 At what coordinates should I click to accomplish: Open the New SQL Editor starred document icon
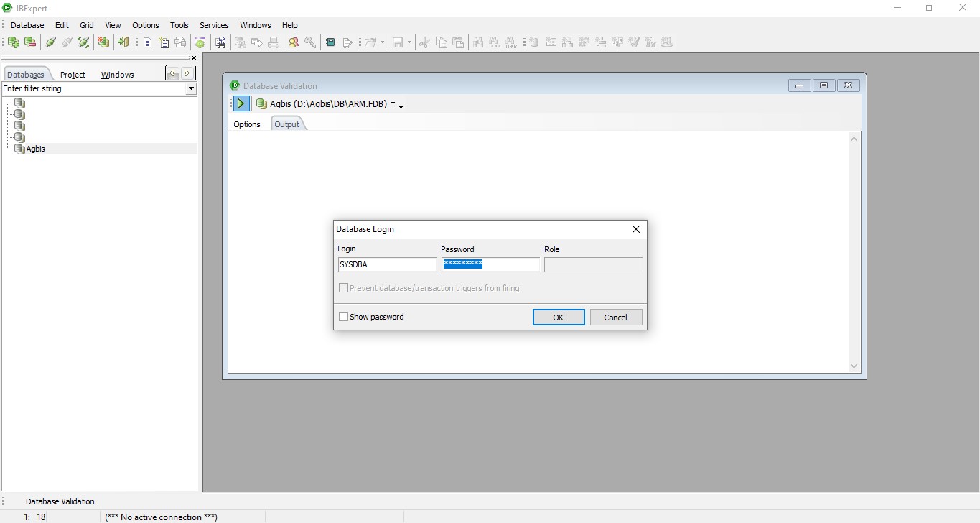pos(164,42)
